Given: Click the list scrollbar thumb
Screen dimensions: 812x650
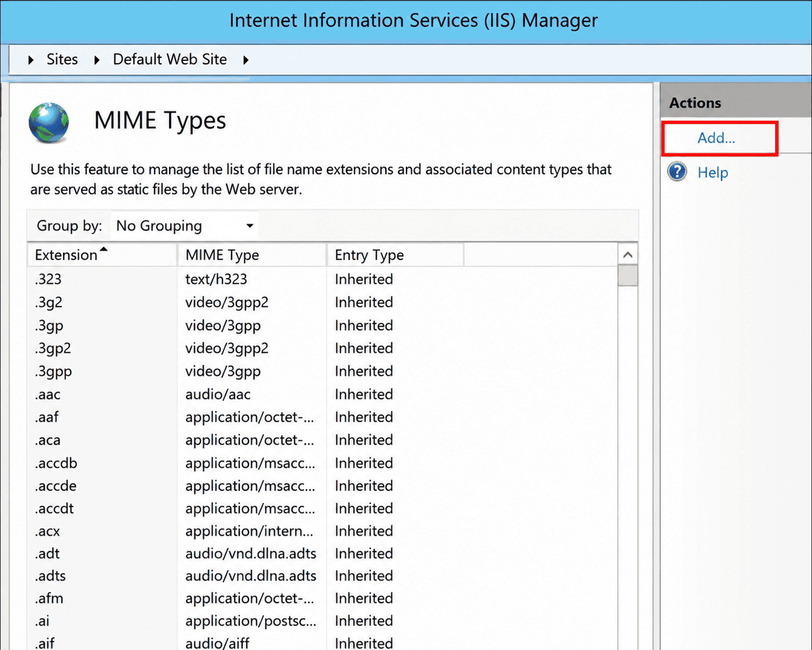Looking at the screenshot, I should coord(628,276).
